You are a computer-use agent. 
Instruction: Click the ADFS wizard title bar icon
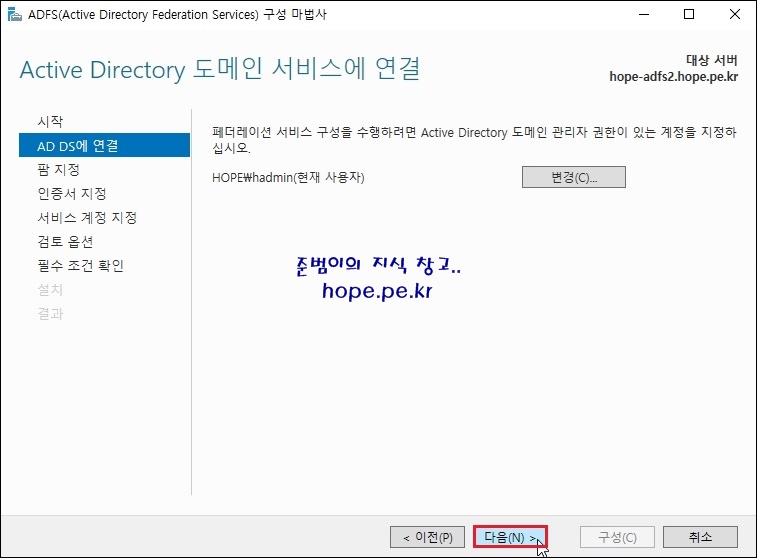pos(14,14)
